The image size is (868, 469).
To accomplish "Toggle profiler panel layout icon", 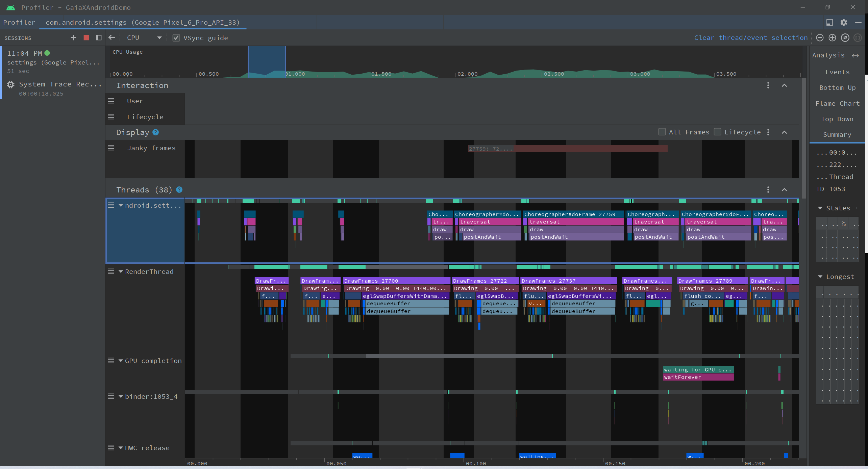I will coord(829,22).
